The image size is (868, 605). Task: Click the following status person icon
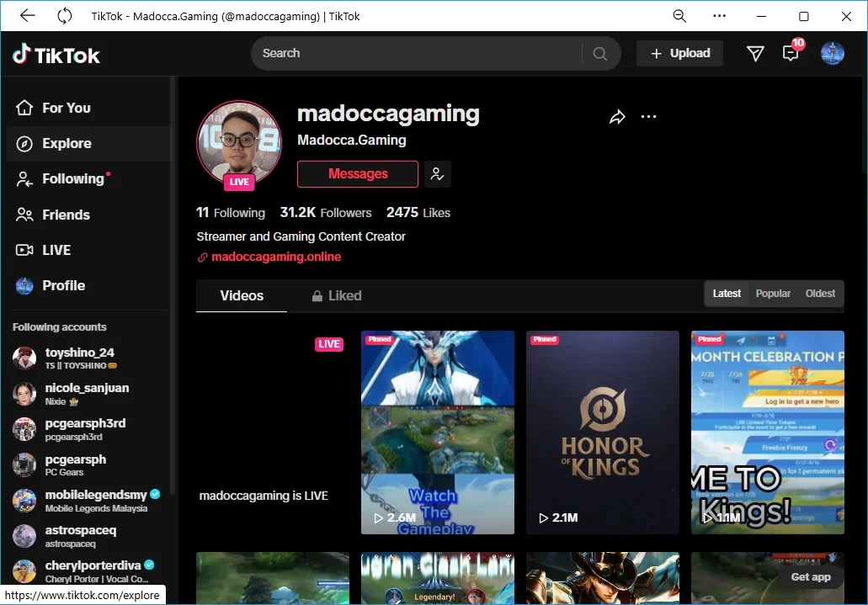coord(437,174)
